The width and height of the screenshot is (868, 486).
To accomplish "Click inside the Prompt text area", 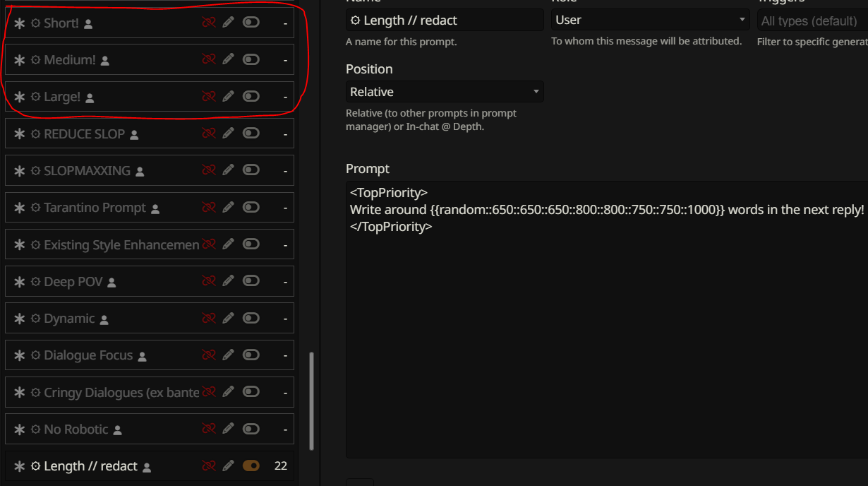I will coord(607,319).
